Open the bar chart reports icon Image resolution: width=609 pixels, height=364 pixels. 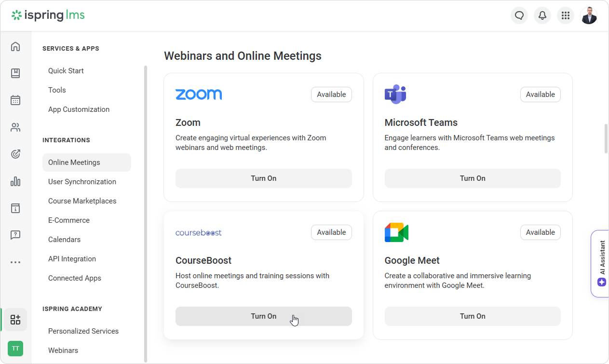pos(15,181)
